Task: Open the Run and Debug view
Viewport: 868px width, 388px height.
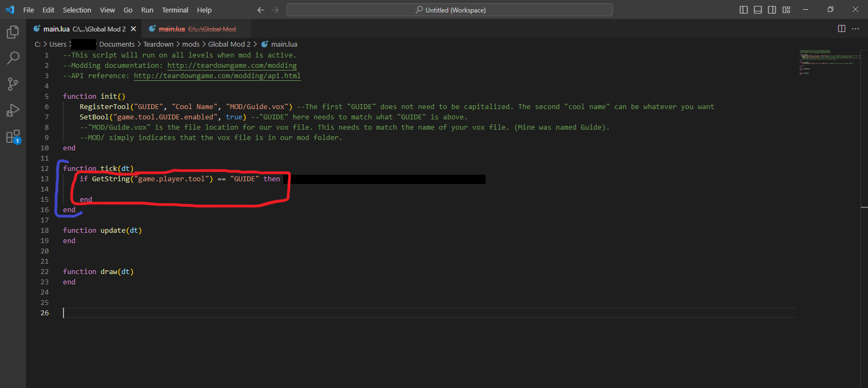Action: 13,110
